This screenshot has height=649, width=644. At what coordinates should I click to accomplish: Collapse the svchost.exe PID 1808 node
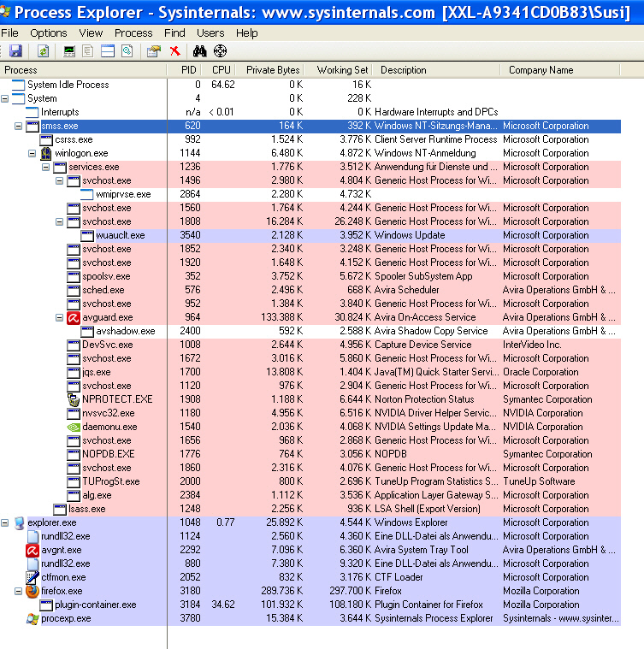click(x=59, y=221)
